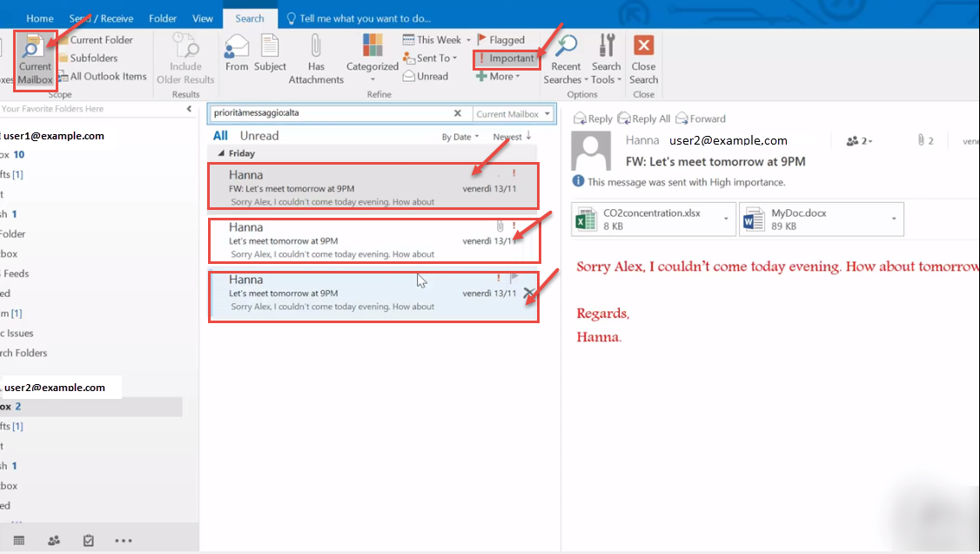The width and height of the screenshot is (980, 554).
Task: Select the Current Mailbox scope icon
Action: coord(34,58)
